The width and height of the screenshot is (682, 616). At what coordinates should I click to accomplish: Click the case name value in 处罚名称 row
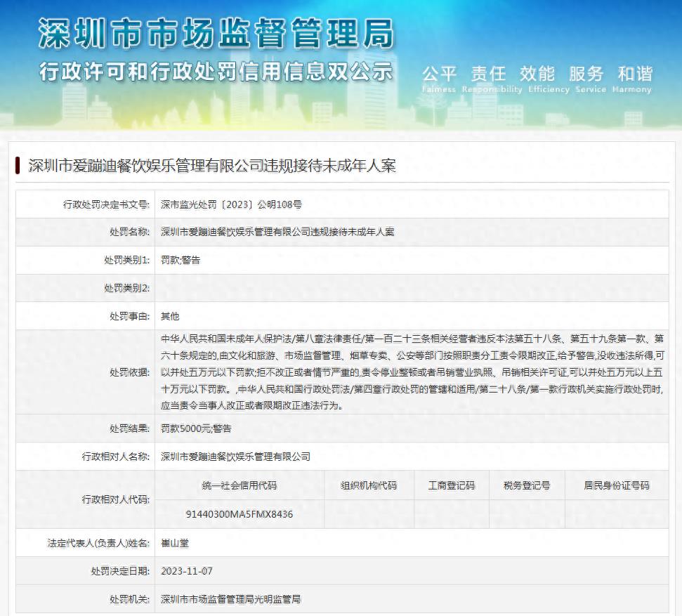point(277,232)
